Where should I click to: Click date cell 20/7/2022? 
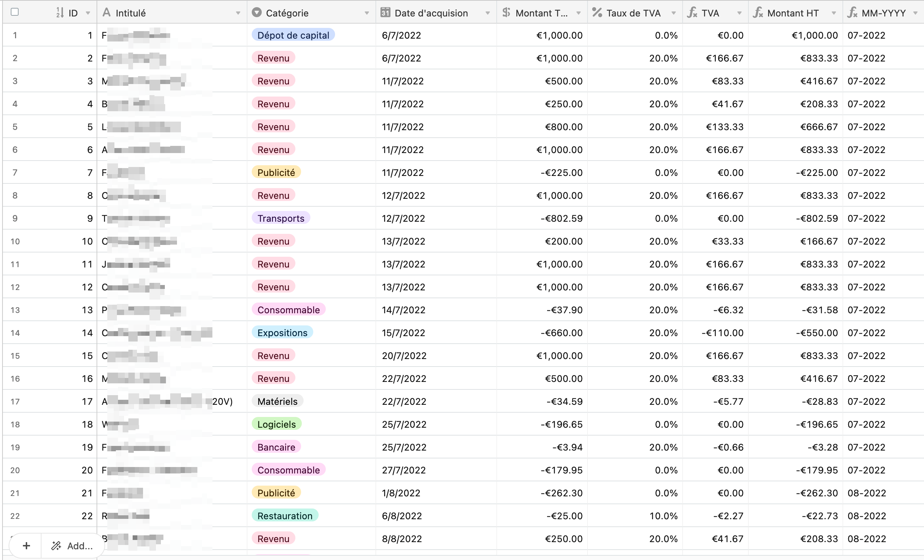(x=436, y=355)
